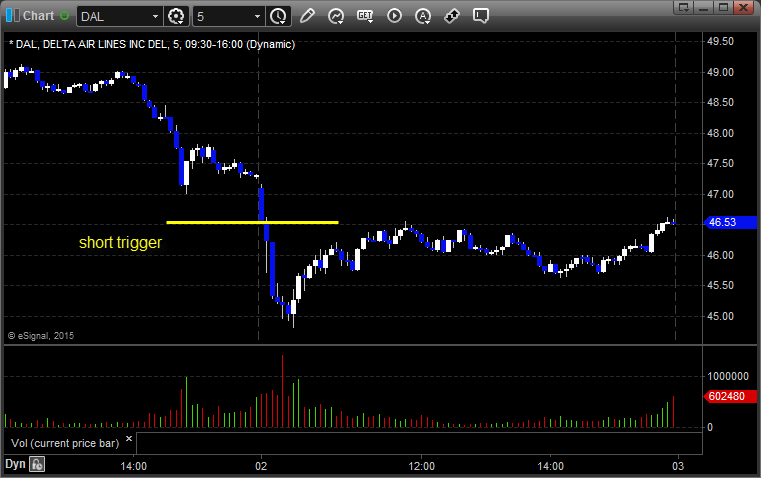Viewport: 761px width, 478px height.
Task: Click the green symbol link circle icon
Action: pos(64,16)
